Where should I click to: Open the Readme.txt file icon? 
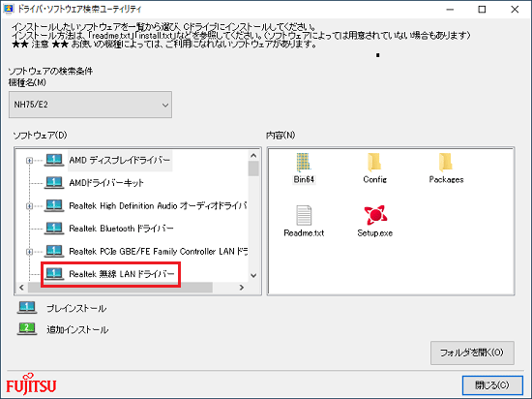tap(304, 215)
